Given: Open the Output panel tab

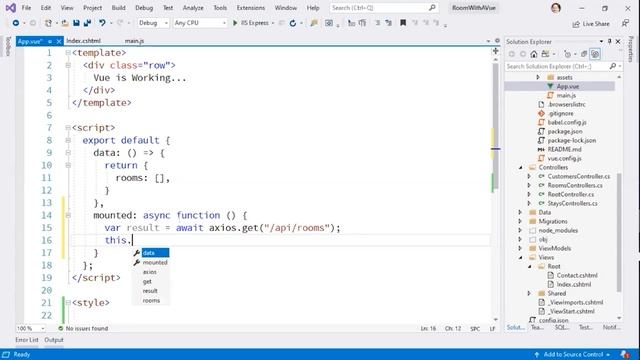Looking at the screenshot, I should pos(54,340).
